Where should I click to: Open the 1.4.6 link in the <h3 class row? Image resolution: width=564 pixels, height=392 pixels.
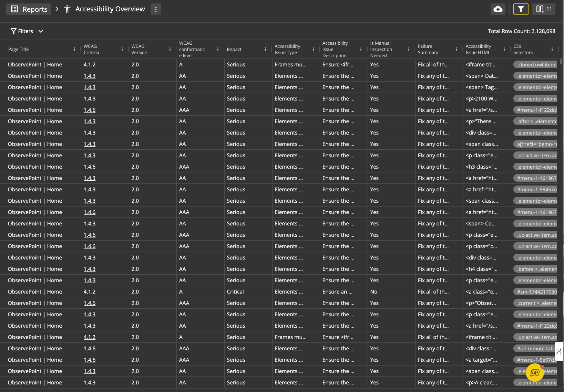point(90,167)
